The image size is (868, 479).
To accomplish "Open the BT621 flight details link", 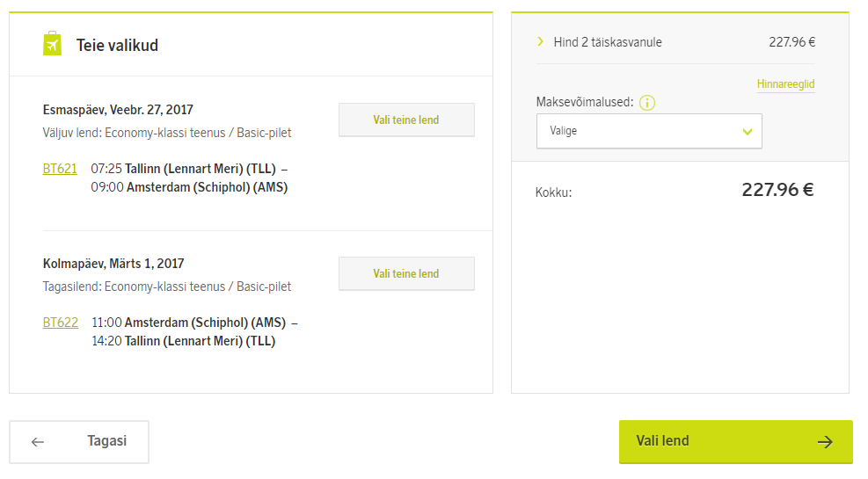I will [60, 169].
